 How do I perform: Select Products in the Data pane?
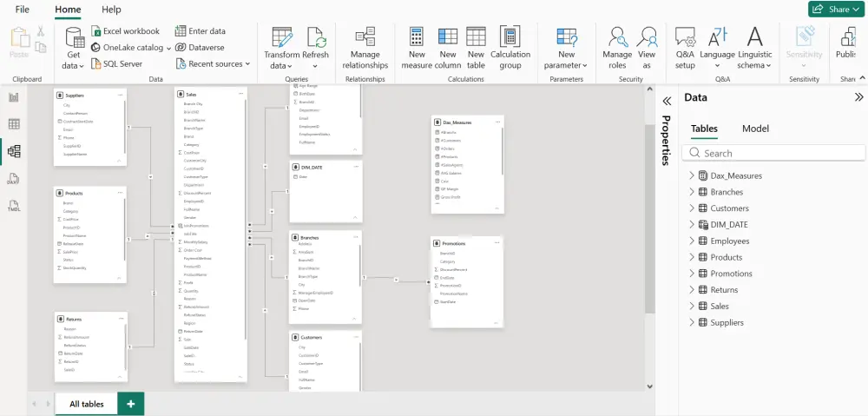727,257
